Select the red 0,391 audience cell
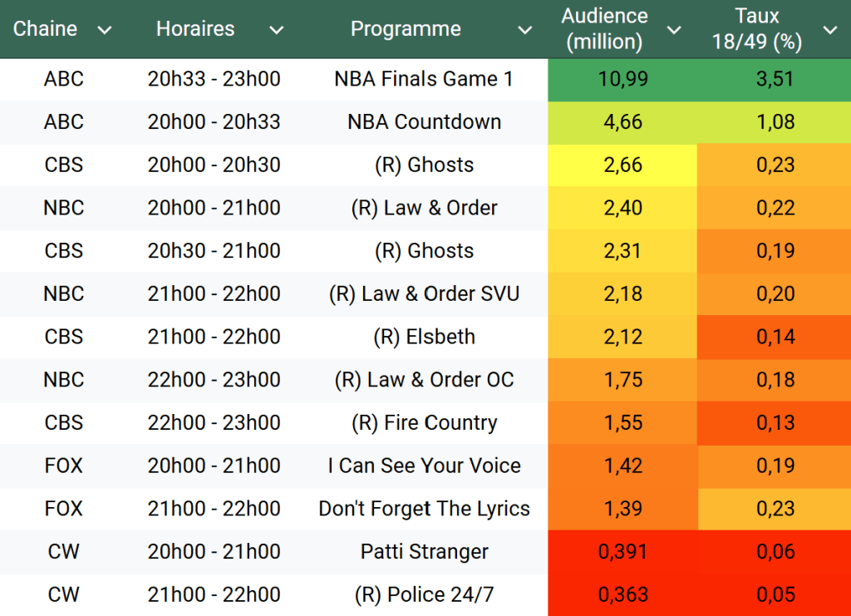The height and width of the screenshot is (616, 851). point(622,552)
